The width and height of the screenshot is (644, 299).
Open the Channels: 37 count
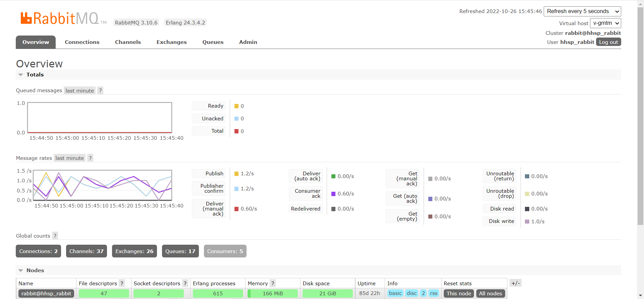[x=87, y=251]
